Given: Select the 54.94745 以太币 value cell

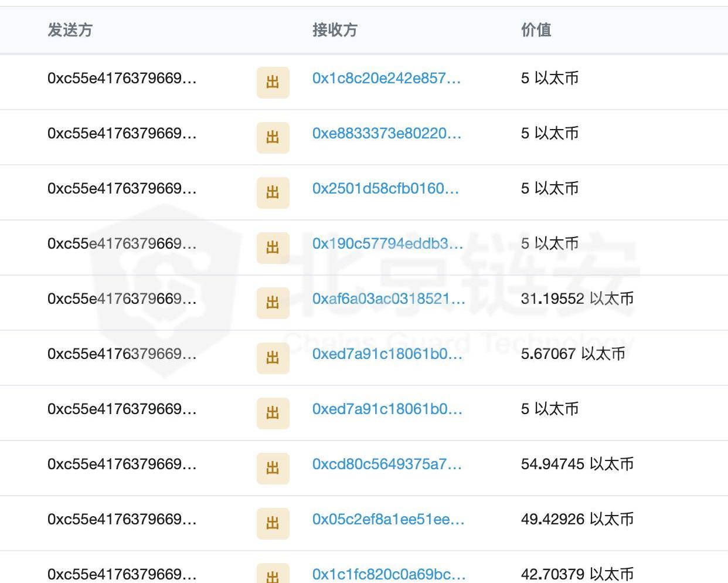Looking at the screenshot, I should pos(577,464).
